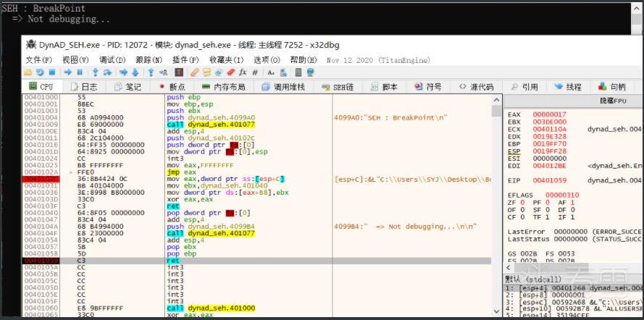Click the EAX register value 00000017
The height and width of the screenshot is (320, 644).
click(x=550, y=114)
